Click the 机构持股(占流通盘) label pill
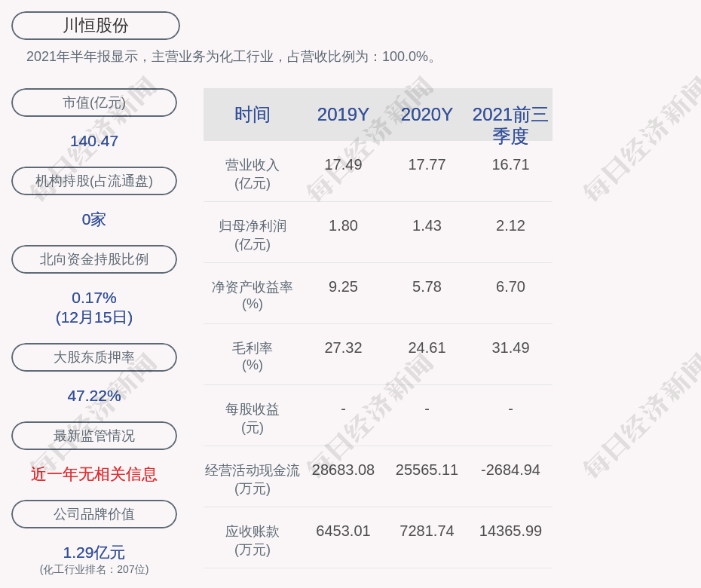The height and width of the screenshot is (588, 701). pyautogui.click(x=94, y=181)
